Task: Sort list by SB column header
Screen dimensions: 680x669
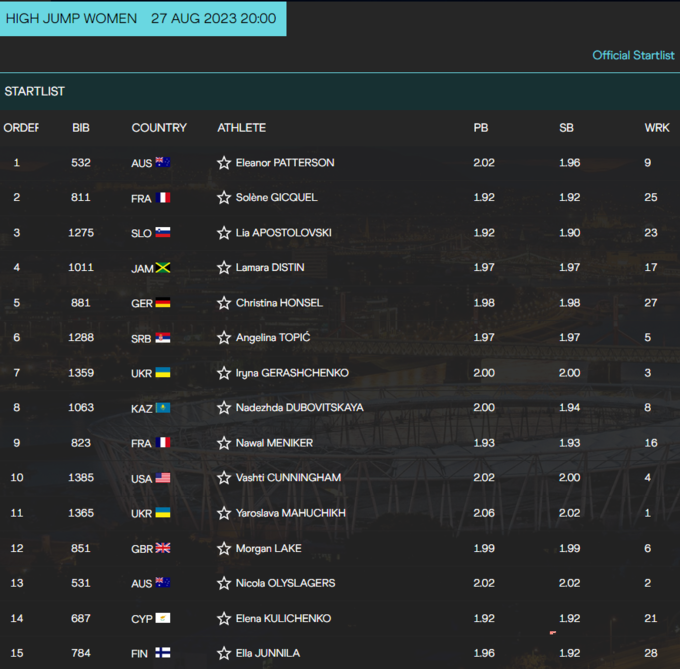Action: (x=566, y=128)
